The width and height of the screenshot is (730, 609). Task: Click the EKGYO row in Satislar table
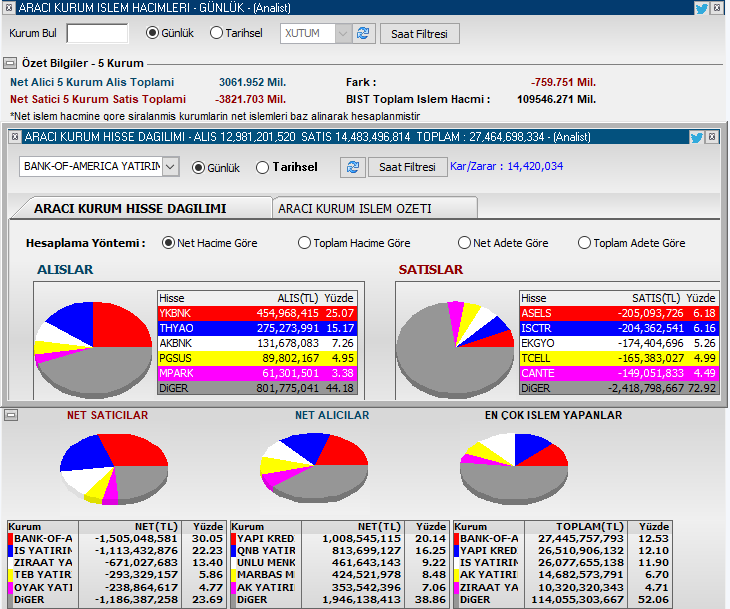click(x=619, y=343)
